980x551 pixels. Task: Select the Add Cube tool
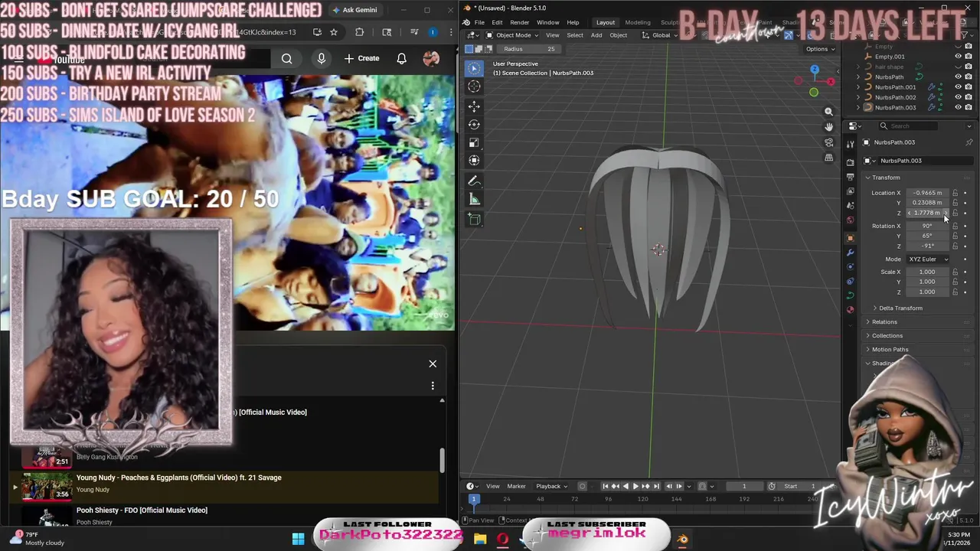pos(474,220)
